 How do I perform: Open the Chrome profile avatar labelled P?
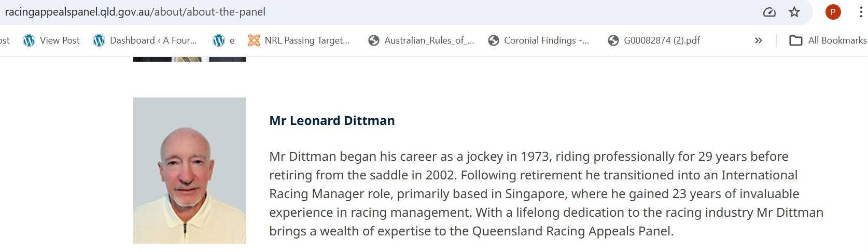[833, 12]
